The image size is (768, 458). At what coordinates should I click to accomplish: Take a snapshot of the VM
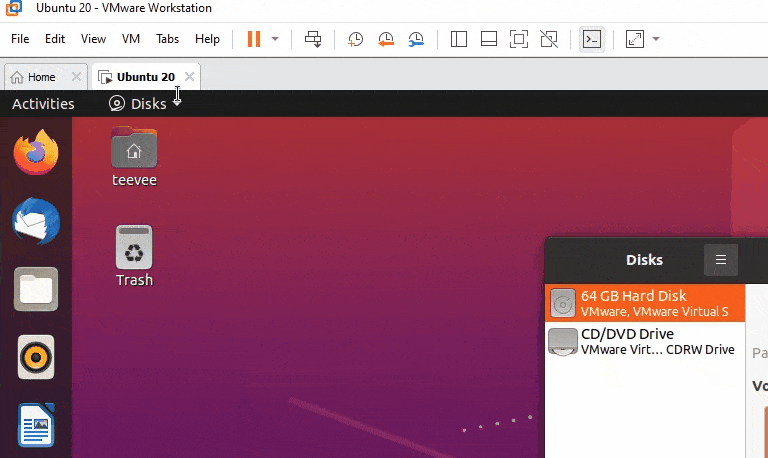[x=355, y=39]
